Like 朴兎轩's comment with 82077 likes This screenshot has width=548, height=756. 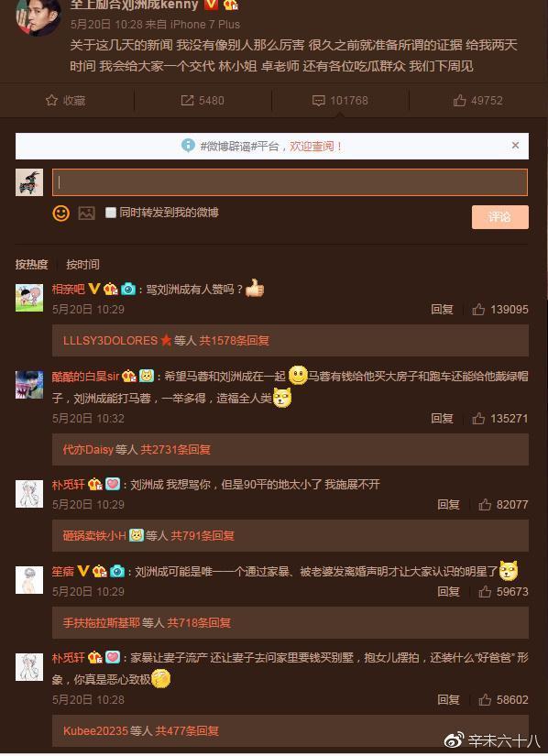click(x=485, y=504)
